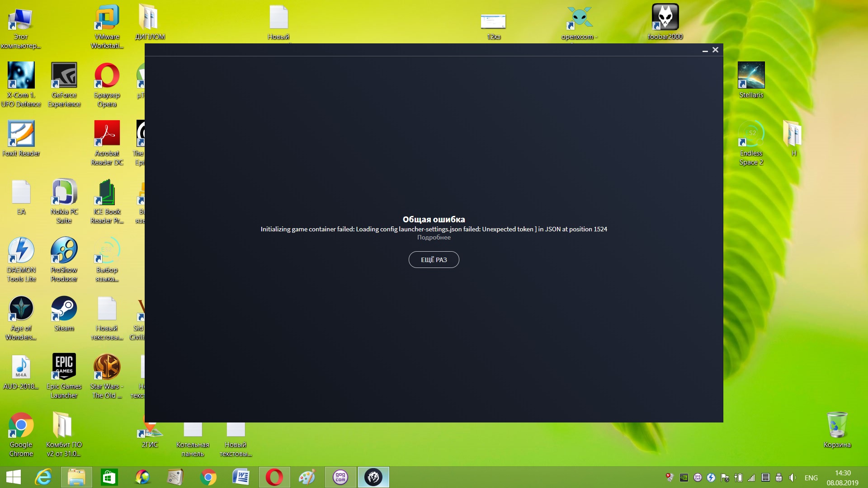Open GOG Galaxy from the taskbar
This screenshot has width=868, height=488.
[x=340, y=477]
